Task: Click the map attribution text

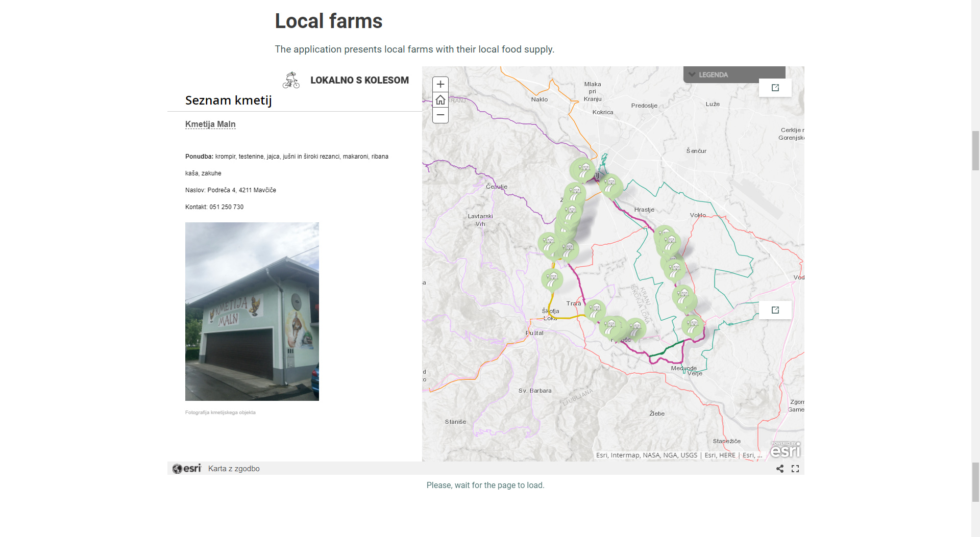Action: (679, 455)
